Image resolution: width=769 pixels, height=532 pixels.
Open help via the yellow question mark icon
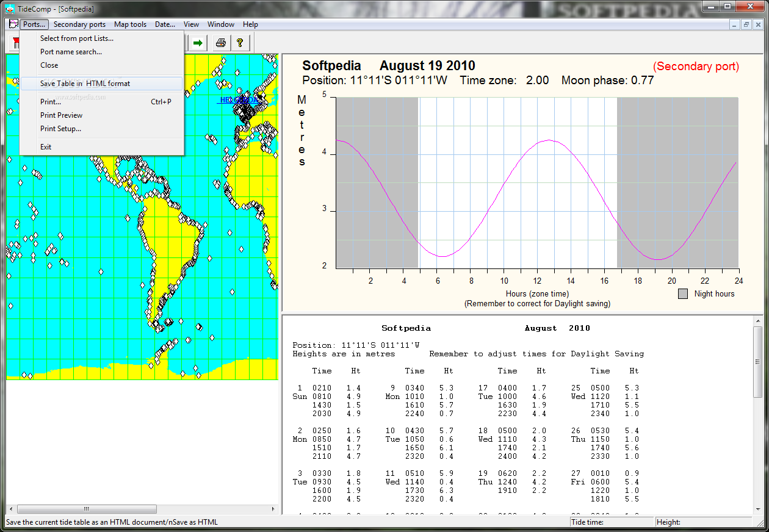click(x=240, y=43)
